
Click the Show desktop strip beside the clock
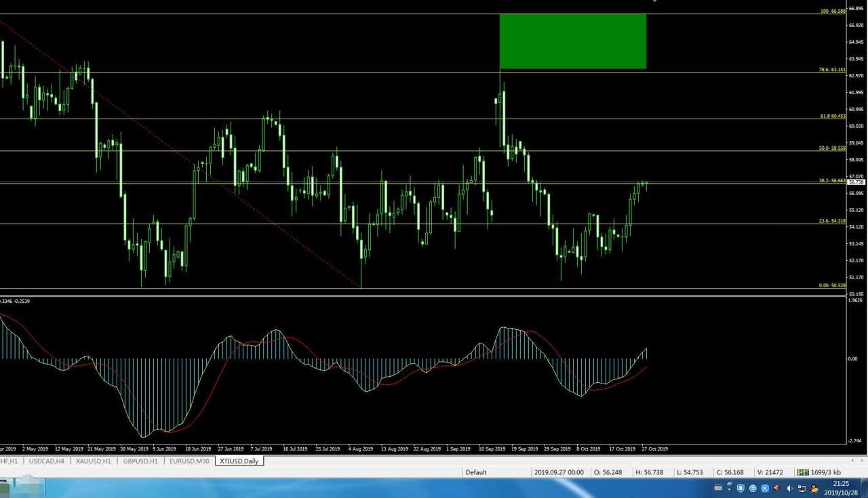[863, 488]
